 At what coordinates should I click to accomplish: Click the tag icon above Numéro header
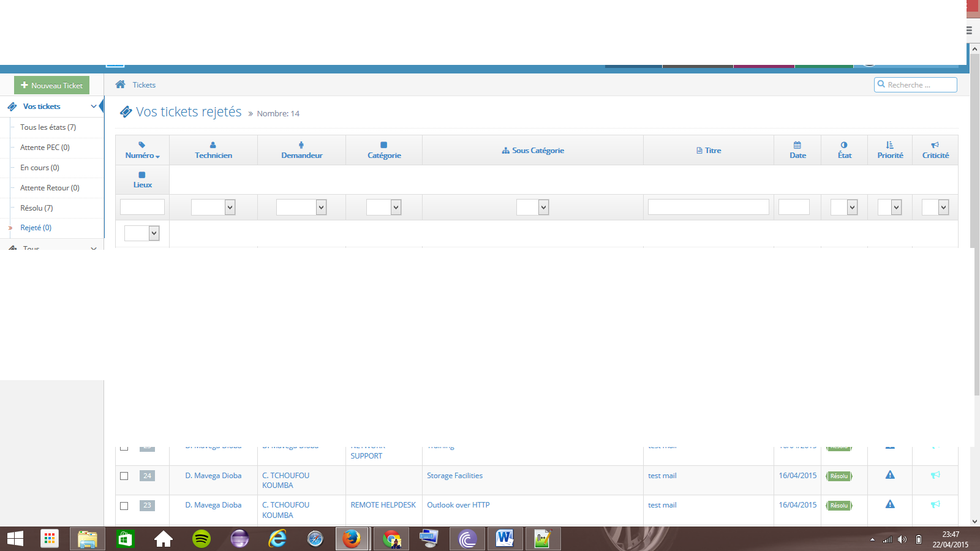(x=142, y=145)
